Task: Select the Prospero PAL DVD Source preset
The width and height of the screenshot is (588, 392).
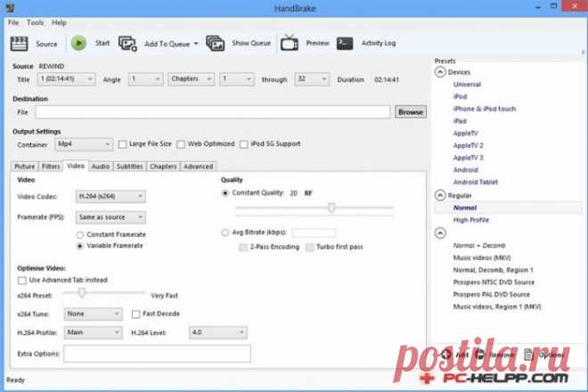Action: pos(491,295)
